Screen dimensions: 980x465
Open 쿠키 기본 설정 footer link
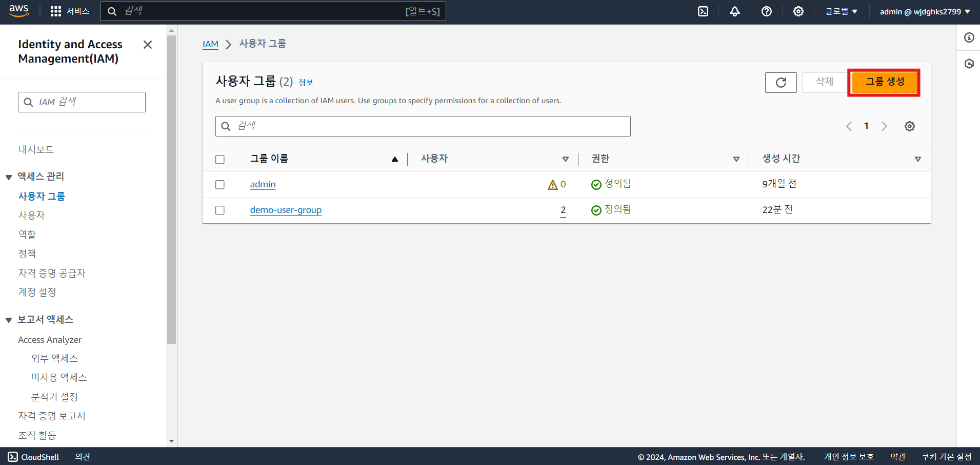click(x=946, y=457)
